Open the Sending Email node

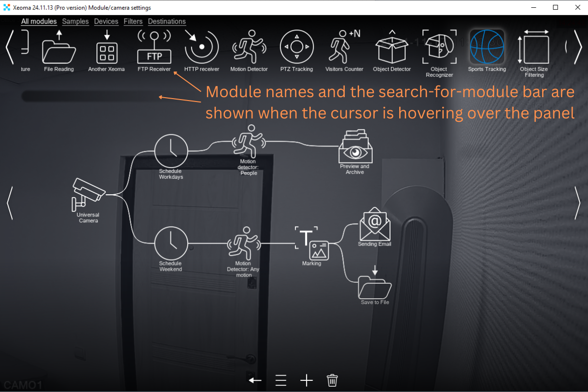click(375, 224)
